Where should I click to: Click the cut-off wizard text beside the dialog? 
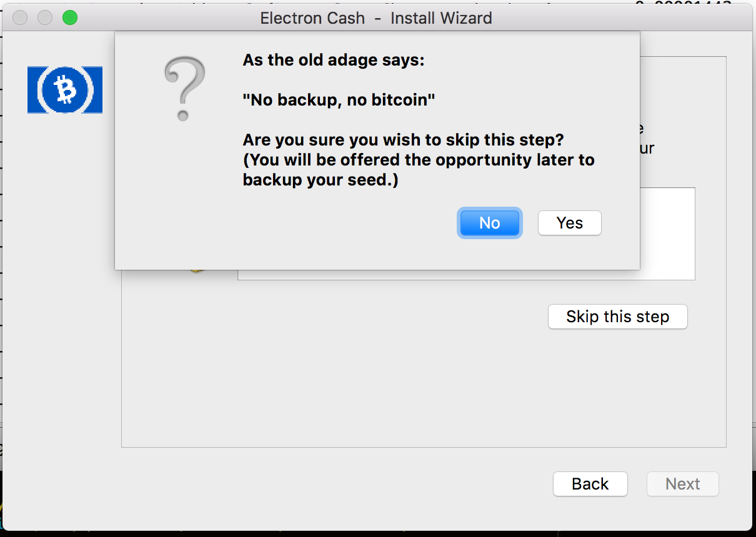(647, 139)
